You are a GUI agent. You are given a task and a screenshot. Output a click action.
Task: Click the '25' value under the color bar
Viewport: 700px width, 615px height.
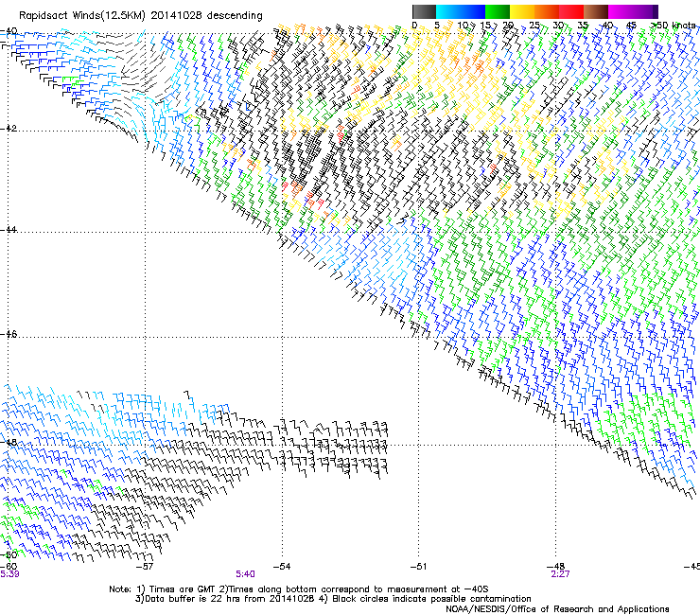(x=534, y=26)
